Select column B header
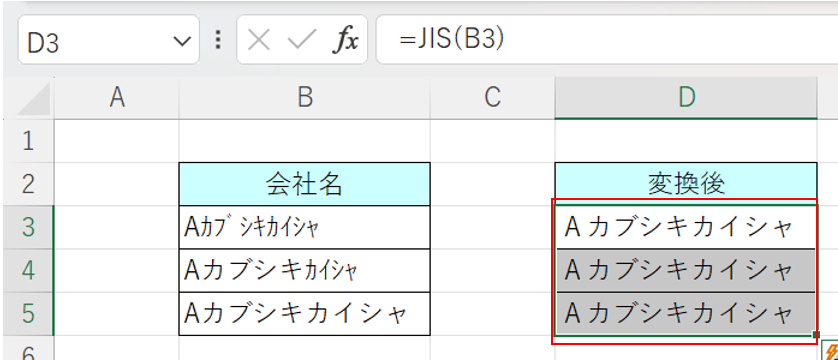 305,98
